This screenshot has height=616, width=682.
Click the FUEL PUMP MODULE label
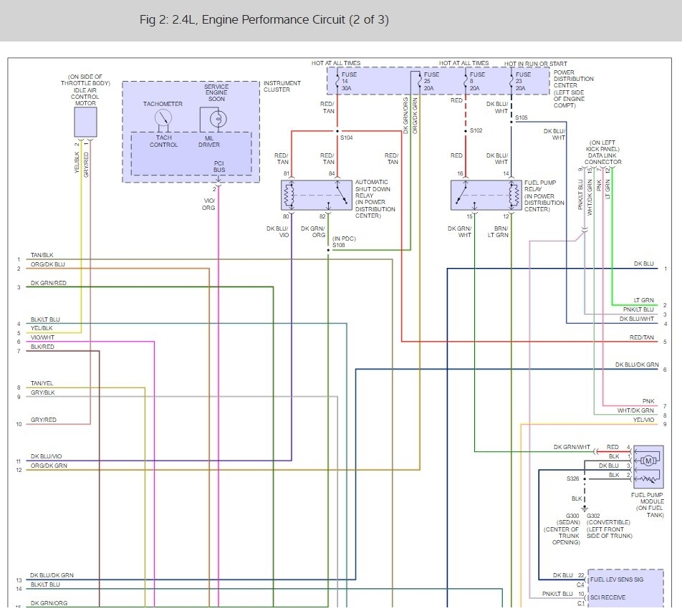[x=647, y=505]
